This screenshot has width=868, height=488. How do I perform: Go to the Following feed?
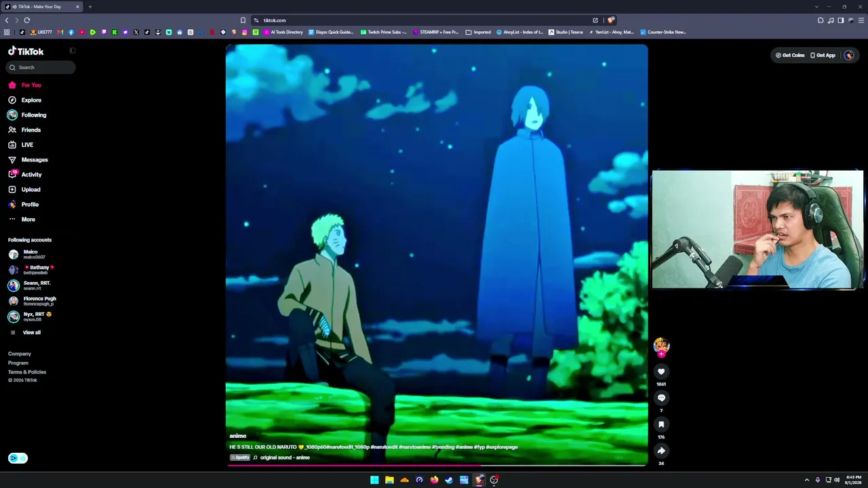click(27, 115)
